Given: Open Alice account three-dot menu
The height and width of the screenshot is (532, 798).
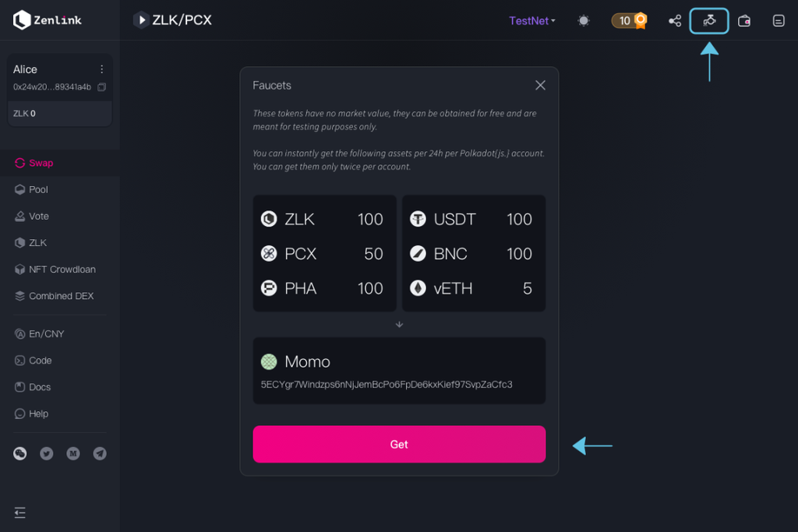Looking at the screenshot, I should click(x=102, y=69).
